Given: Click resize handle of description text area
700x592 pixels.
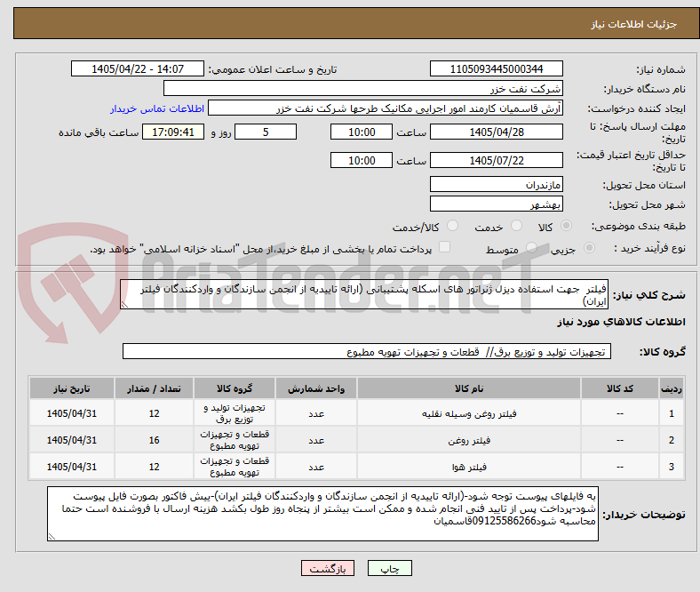Looking at the screenshot, I should click(x=124, y=305).
